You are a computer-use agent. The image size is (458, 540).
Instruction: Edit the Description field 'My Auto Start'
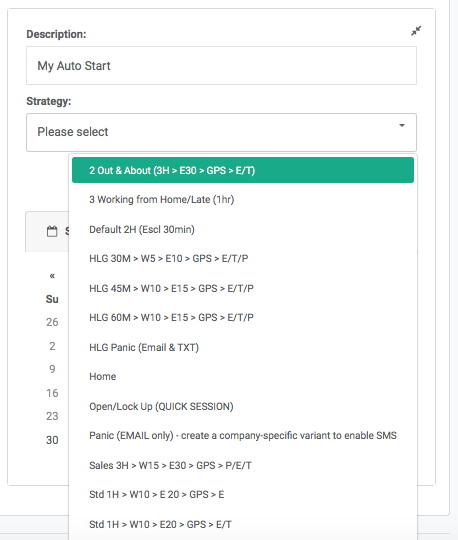click(x=221, y=65)
